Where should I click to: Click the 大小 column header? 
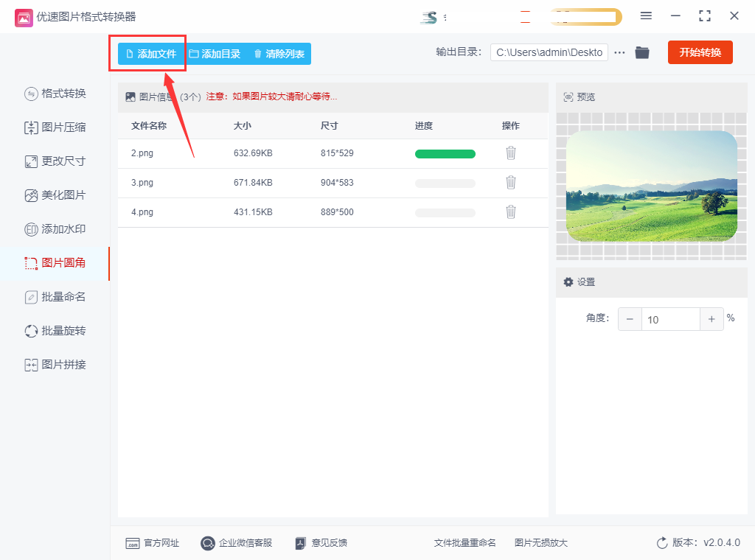click(x=242, y=125)
